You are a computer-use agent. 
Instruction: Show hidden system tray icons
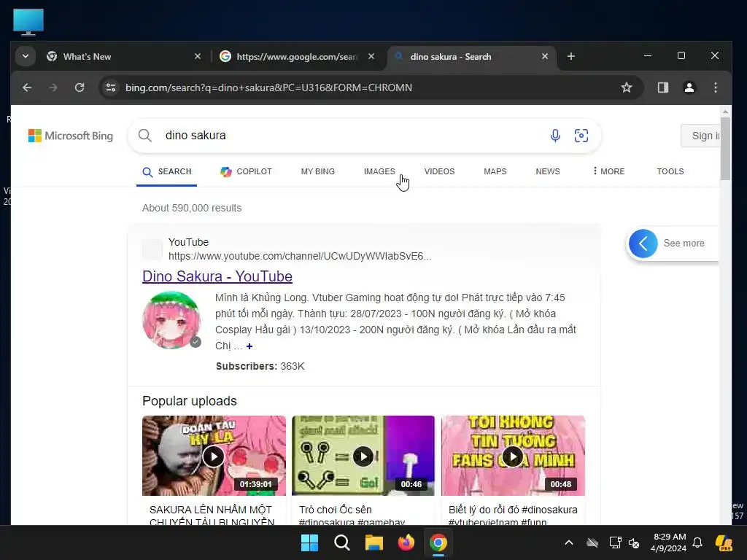pyautogui.click(x=569, y=542)
